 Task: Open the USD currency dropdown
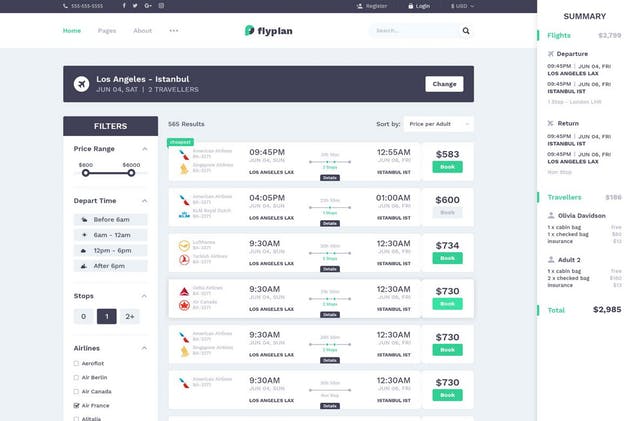coord(462,6)
